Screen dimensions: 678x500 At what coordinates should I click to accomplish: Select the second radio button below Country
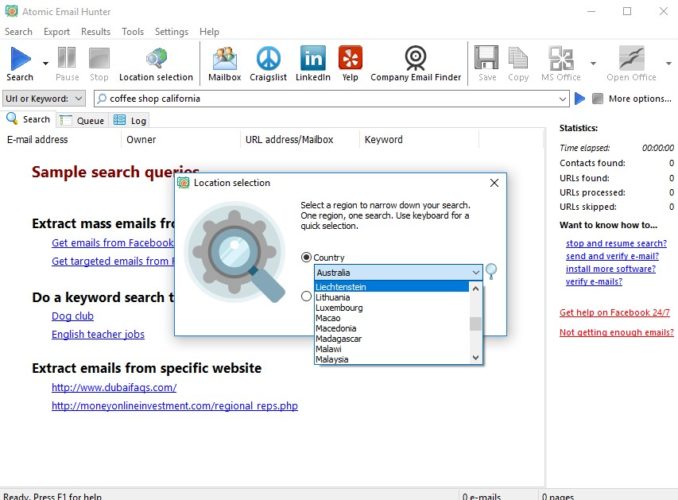[307, 296]
